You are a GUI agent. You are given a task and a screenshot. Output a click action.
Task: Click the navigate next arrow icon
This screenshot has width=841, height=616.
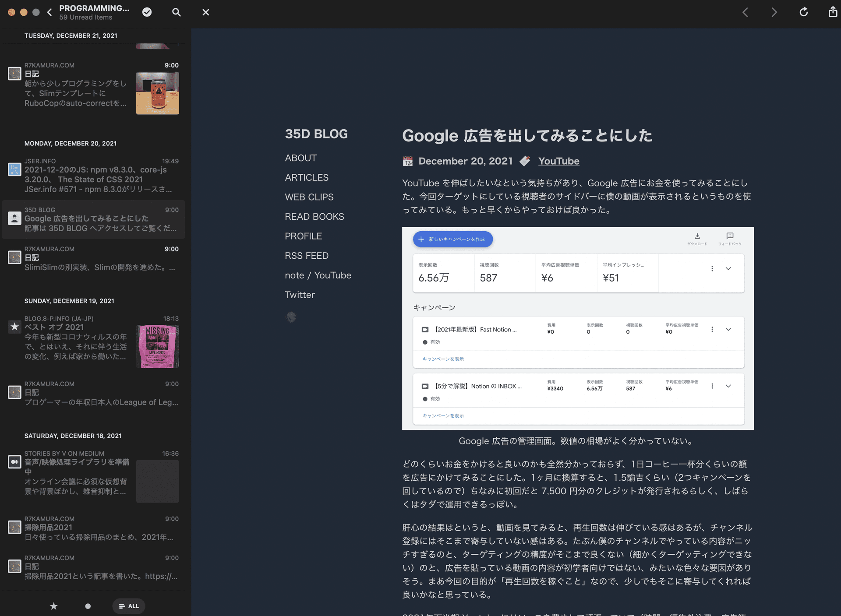tap(774, 12)
